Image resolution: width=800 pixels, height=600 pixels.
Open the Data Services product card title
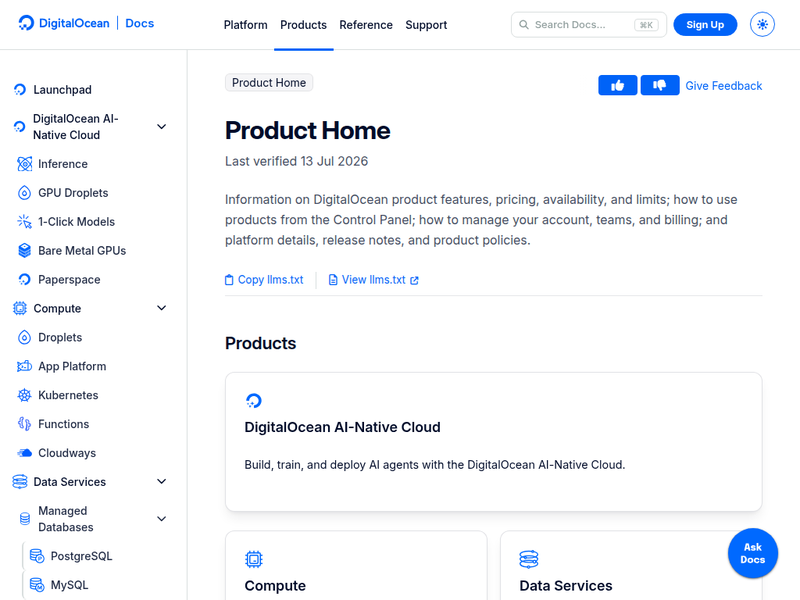(x=566, y=586)
